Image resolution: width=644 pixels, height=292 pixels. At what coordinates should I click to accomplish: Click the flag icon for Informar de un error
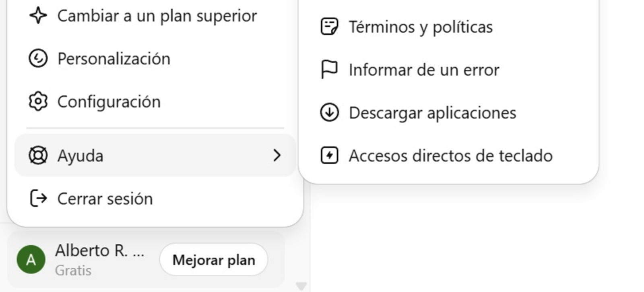pyautogui.click(x=329, y=69)
